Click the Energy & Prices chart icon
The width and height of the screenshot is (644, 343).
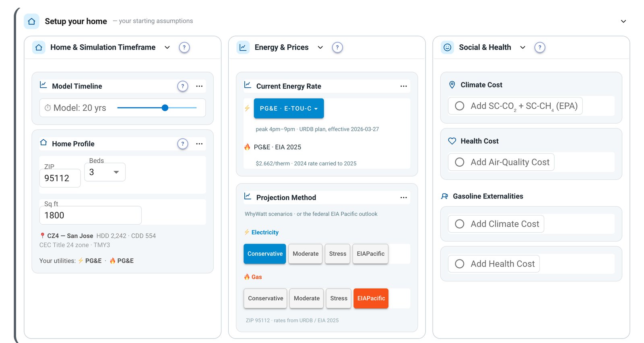point(243,48)
